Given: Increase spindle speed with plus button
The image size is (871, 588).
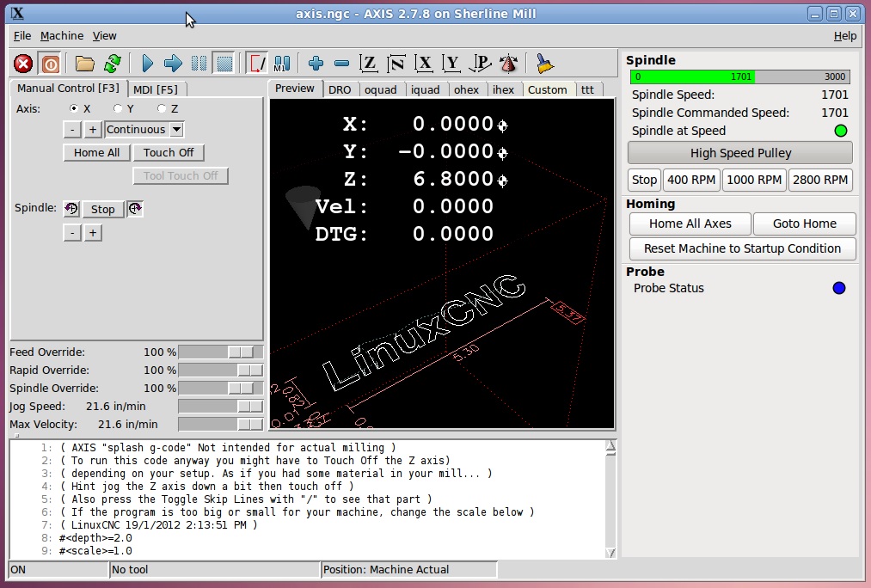Looking at the screenshot, I should tap(93, 233).
